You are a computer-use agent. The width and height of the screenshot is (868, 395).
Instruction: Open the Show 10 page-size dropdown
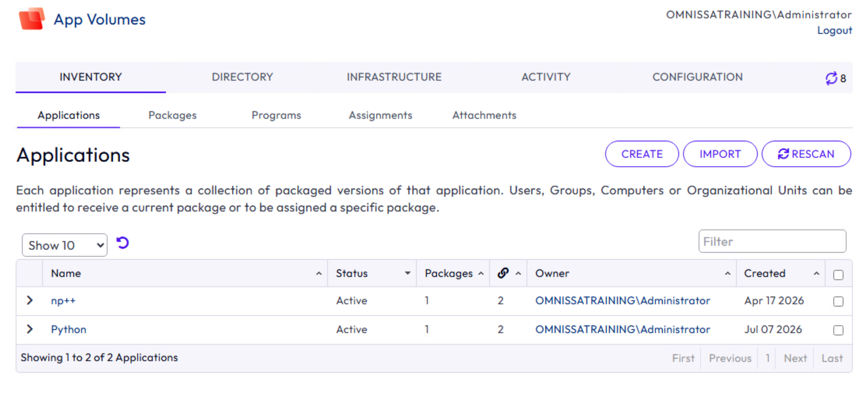coord(65,245)
